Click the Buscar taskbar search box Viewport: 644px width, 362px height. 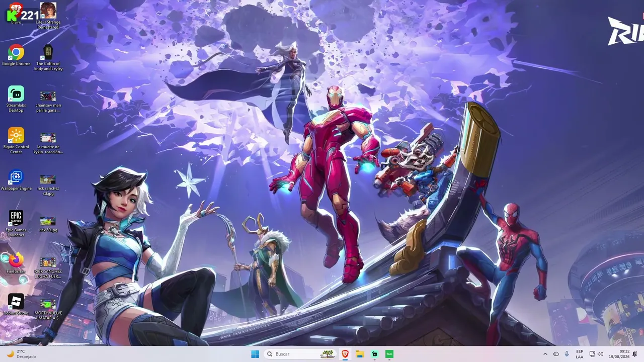coord(300,354)
